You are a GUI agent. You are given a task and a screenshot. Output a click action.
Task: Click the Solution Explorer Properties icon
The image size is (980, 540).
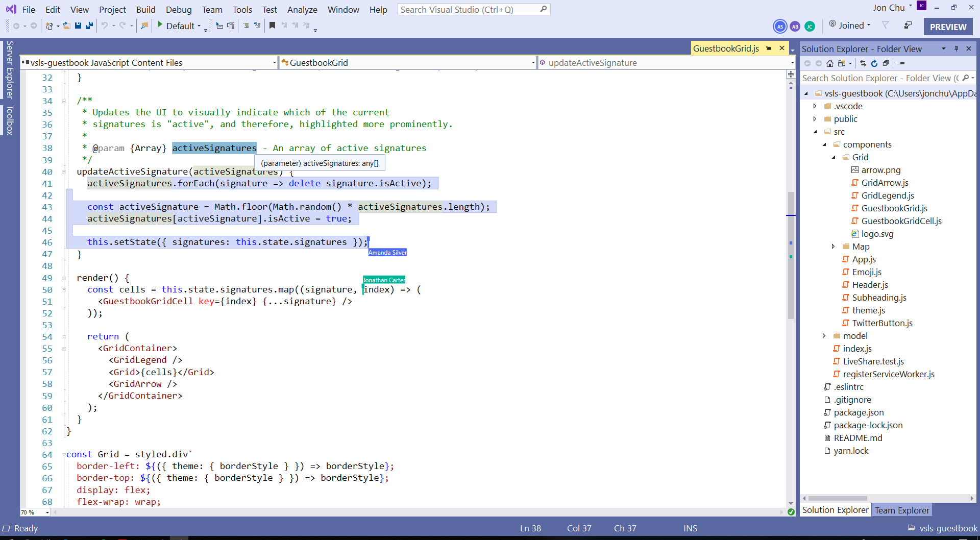(x=901, y=63)
